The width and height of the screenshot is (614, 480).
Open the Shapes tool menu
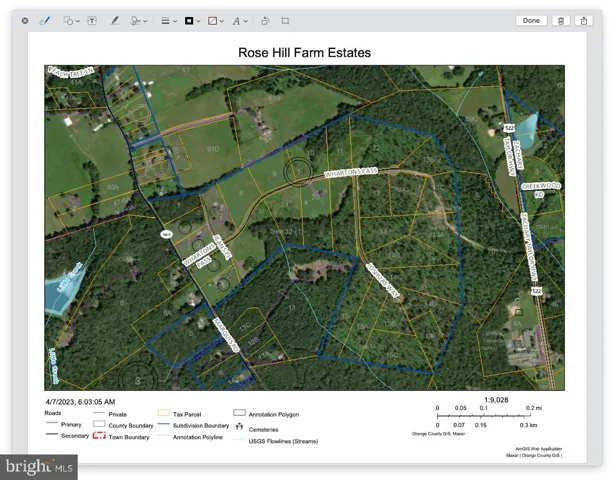[72, 20]
